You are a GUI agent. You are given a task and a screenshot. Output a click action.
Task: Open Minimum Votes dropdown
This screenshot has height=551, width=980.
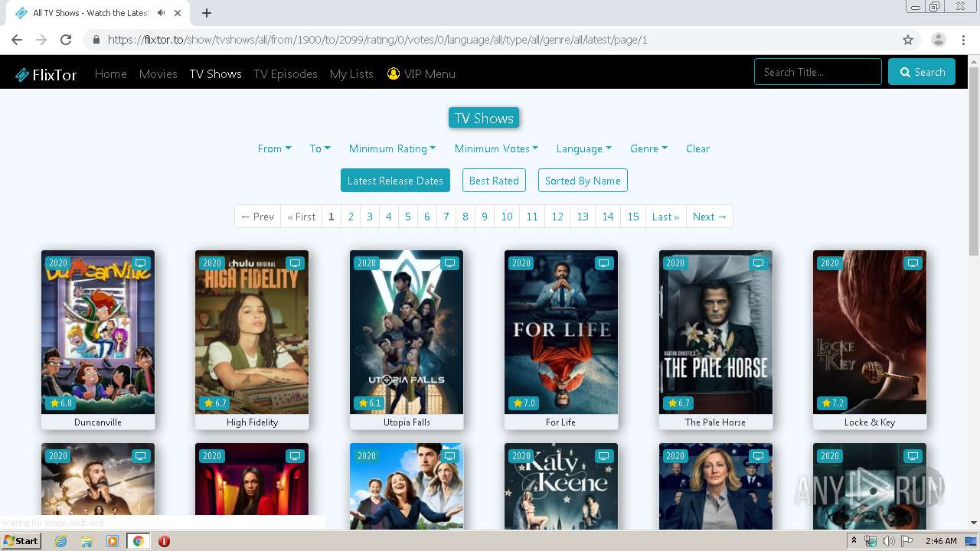tap(496, 148)
